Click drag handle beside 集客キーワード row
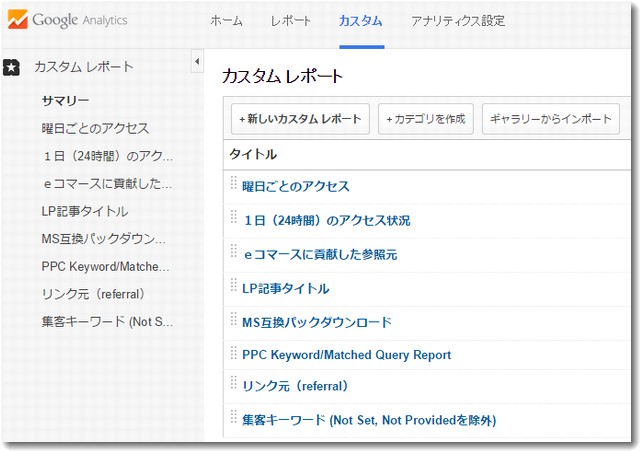 click(234, 419)
